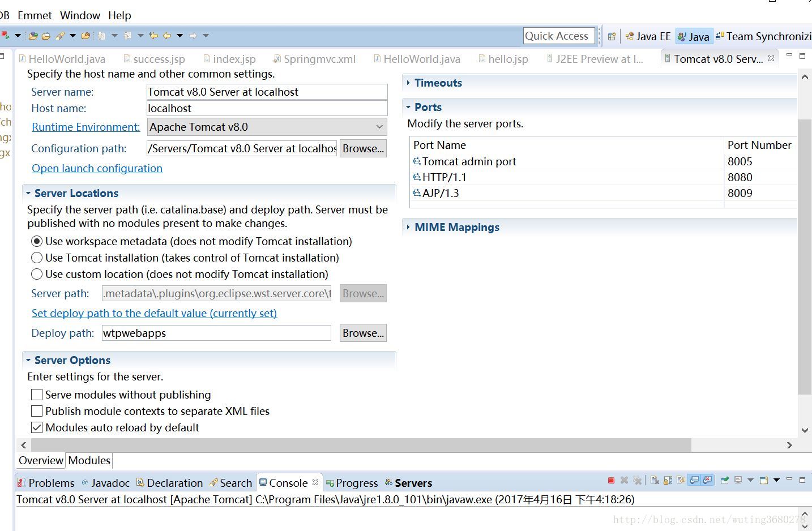The width and height of the screenshot is (812, 531).
Task: Switch to the Modules tab
Action: 89,460
